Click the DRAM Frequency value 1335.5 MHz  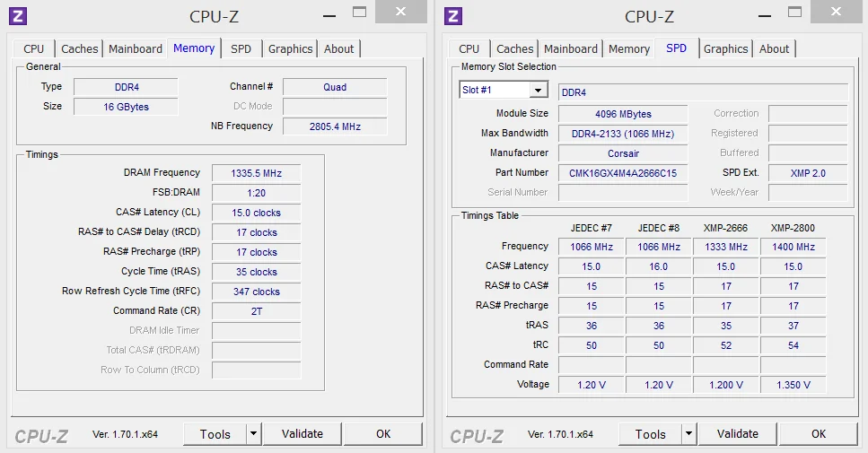coord(257,173)
